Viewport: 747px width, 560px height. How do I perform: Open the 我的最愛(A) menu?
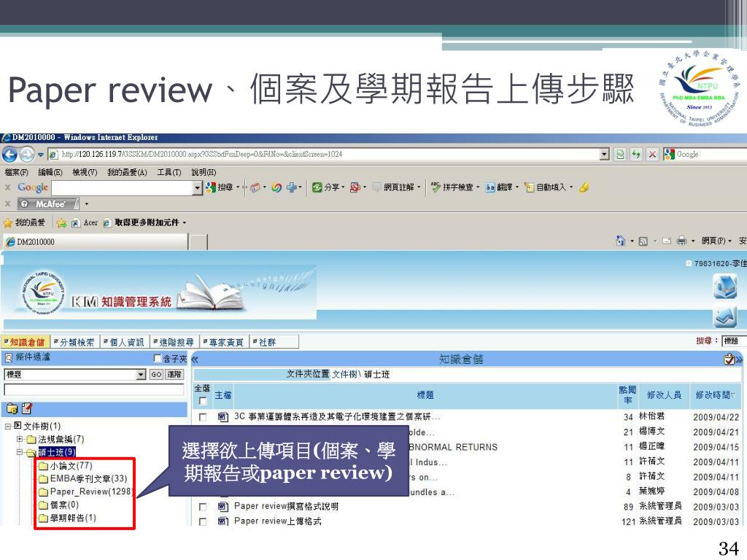[127, 172]
